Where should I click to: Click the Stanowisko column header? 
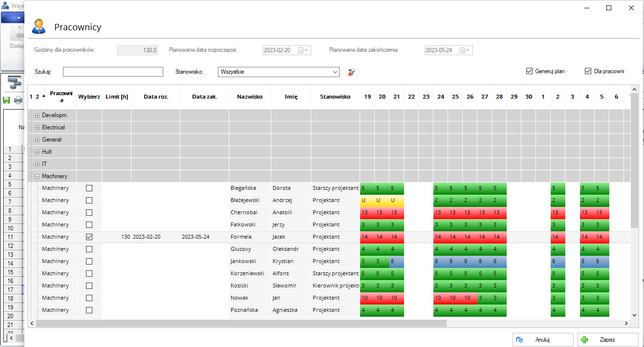(x=335, y=97)
